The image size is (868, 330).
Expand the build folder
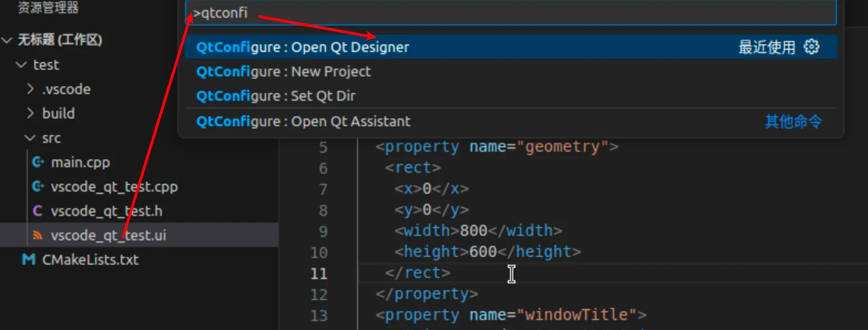click(x=31, y=114)
